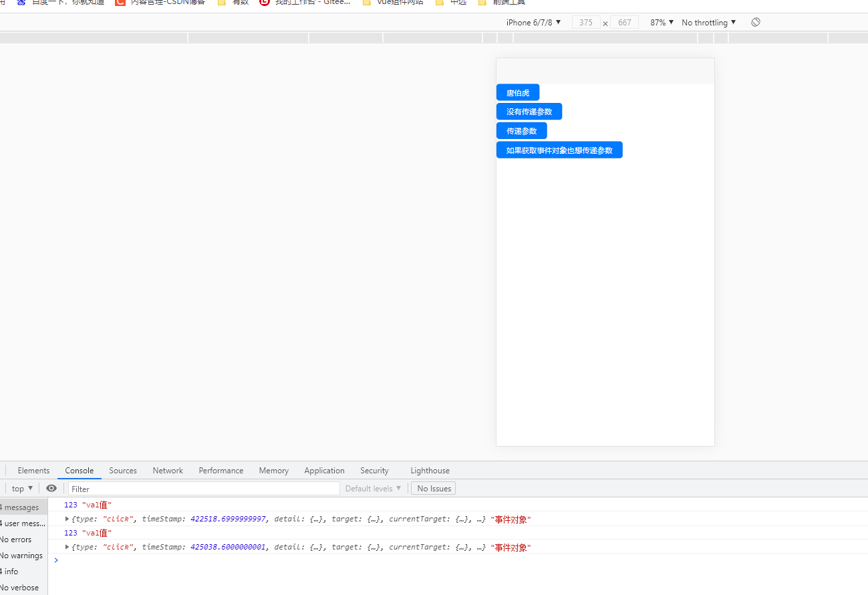Toggle the live expression eye icon

coord(51,488)
